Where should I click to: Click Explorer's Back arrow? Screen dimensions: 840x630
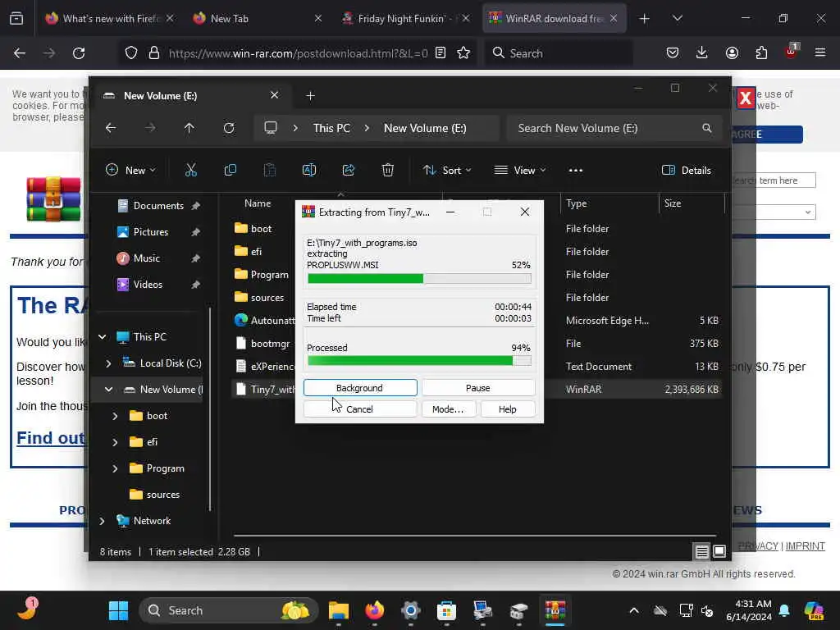(111, 128)
